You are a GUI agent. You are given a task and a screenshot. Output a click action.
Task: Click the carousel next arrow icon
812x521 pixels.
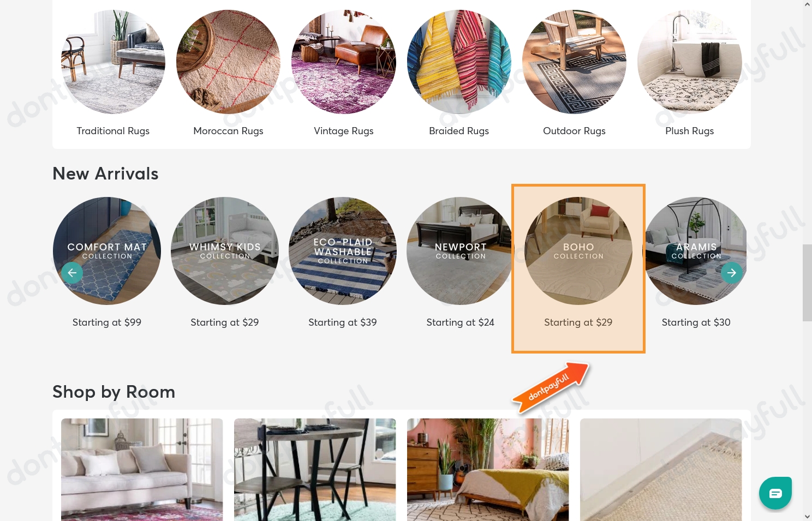tap(732, 273)
